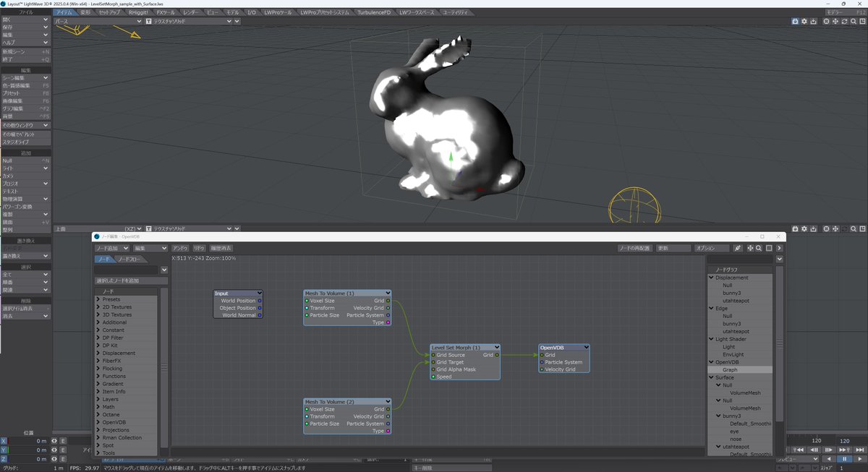Click the node editor fit-square icon
The height and width of the screenshot is (472, 868).
coord(769,248)
